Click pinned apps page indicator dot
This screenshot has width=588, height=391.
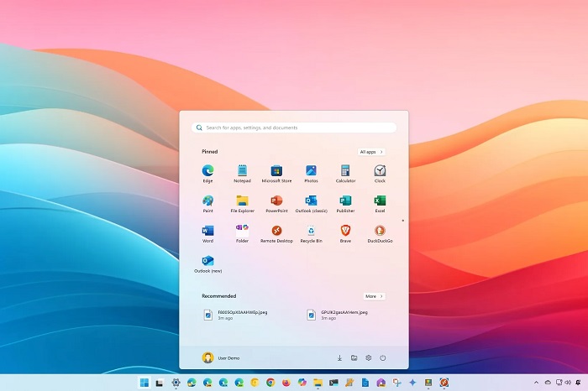click(403, 221)
